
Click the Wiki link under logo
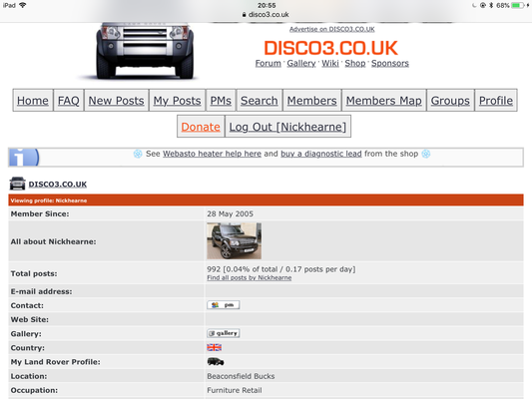pyautogui.click(x=330, y=64)
